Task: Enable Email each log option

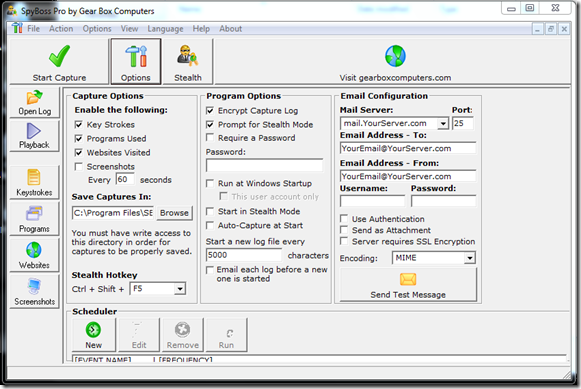Action: [x=210, y=270]
